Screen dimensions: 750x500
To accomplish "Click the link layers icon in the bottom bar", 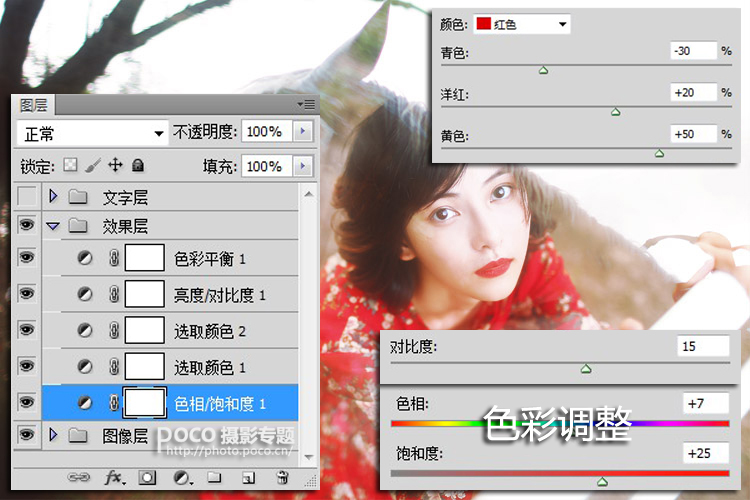I will 78,477.
